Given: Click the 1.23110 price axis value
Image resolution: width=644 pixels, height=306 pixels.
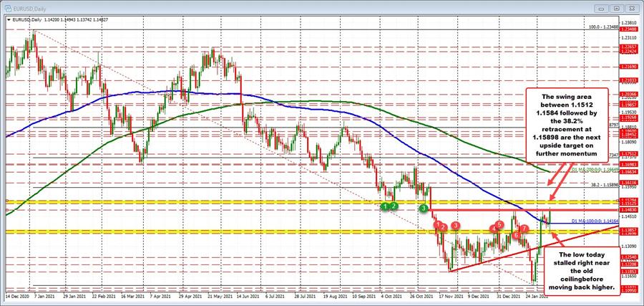Looking at the screenshot, I should 628,37.
